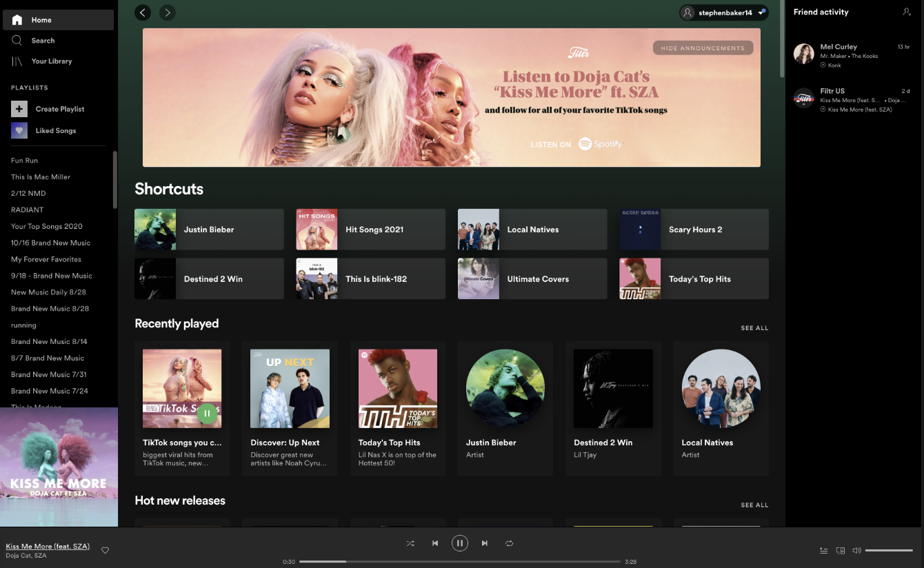924x568 pixels.
Task: Open the 2/12 NMD playlist
Action: pos(28,194)
